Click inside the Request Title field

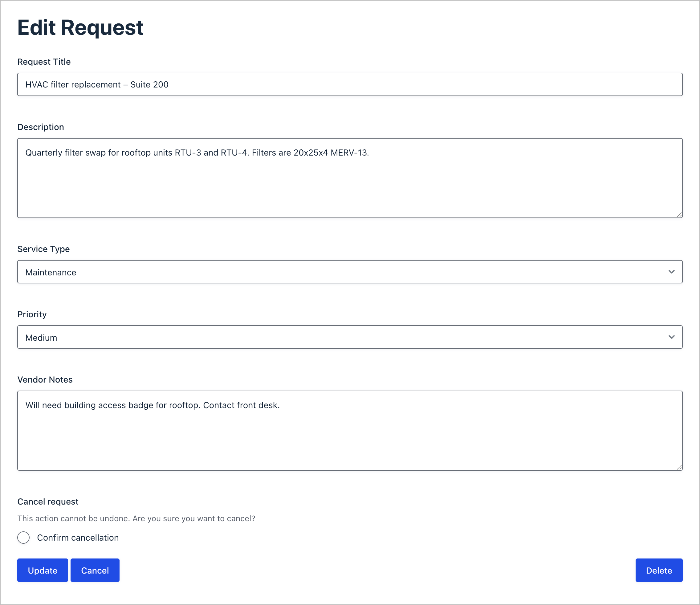pyautogui.click(x=350, y=84)
